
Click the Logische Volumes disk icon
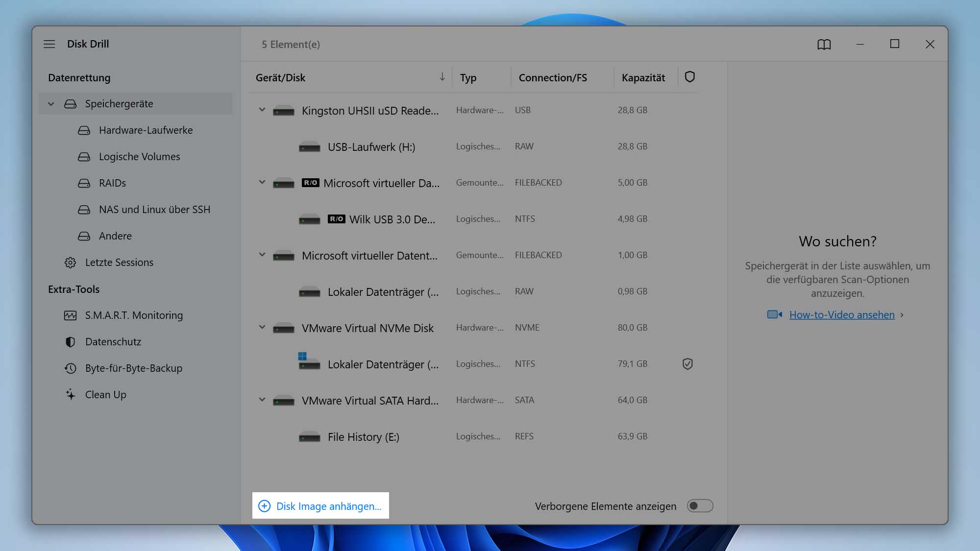coord(84,157)
